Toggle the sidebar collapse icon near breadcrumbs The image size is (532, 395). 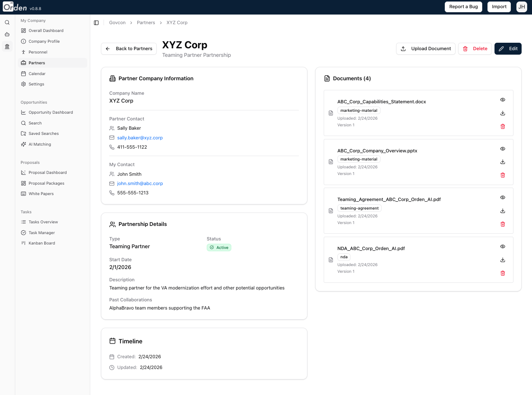click(97, 23)
